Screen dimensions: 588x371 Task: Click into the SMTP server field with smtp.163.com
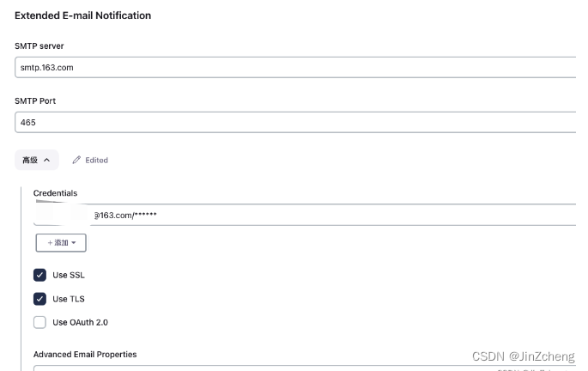295,68
